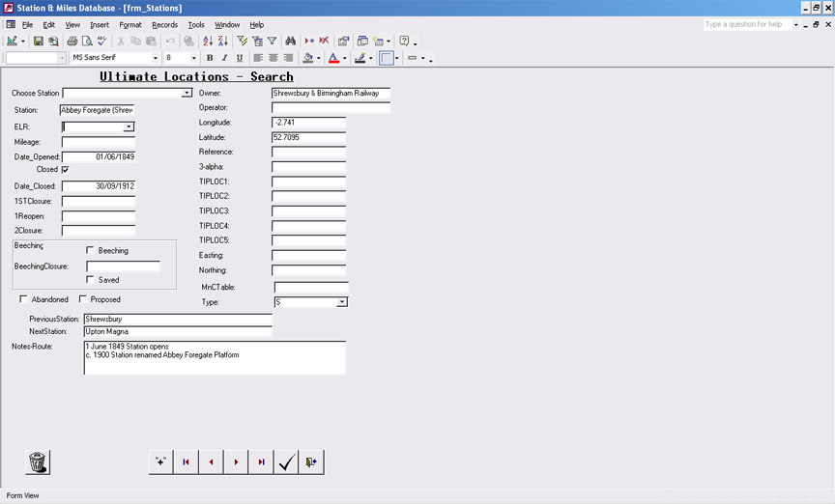
Task: Tick the Beeching checkbox
Action: 90,250
